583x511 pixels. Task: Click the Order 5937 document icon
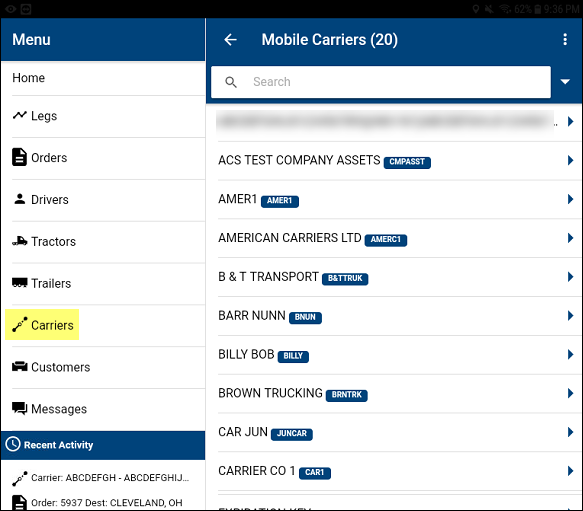pos(19,502)
